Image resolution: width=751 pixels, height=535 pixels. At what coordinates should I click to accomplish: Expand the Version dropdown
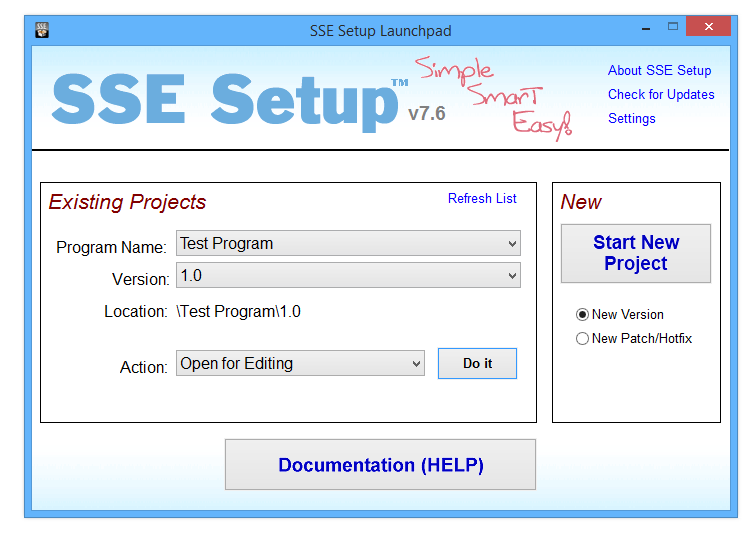[x=348, y=275]
